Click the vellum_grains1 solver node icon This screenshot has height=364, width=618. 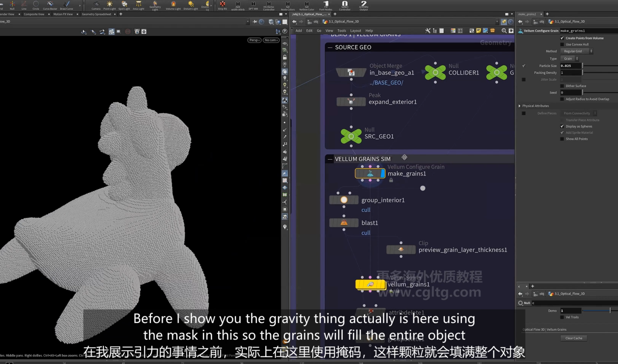370,284
